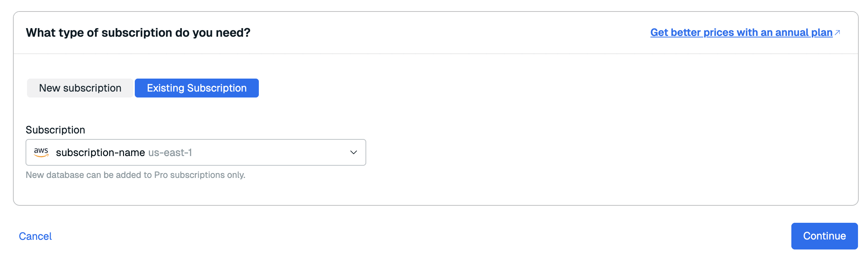Switch to the New subscription tab
The height and width of the screenshot is (258, 868).
click(x=80, y=88)
